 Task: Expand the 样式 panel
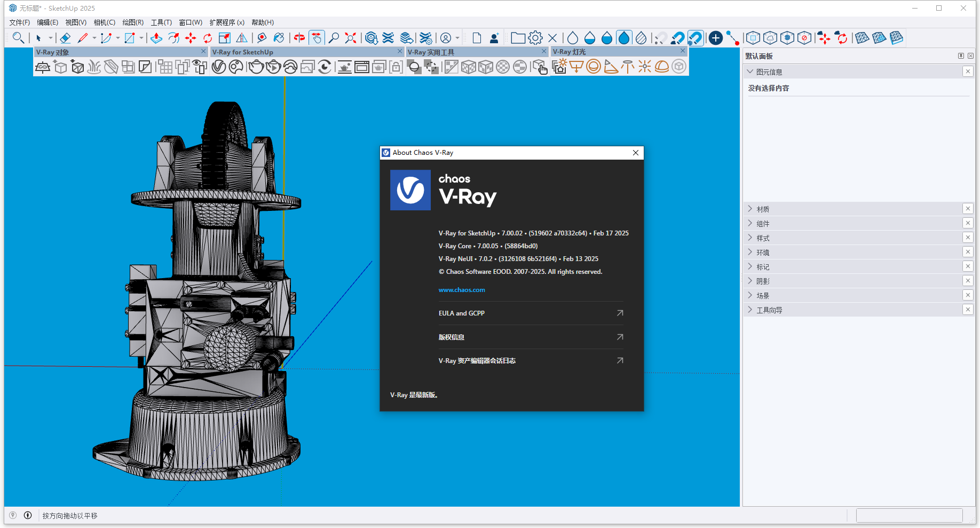coord(750,238)
